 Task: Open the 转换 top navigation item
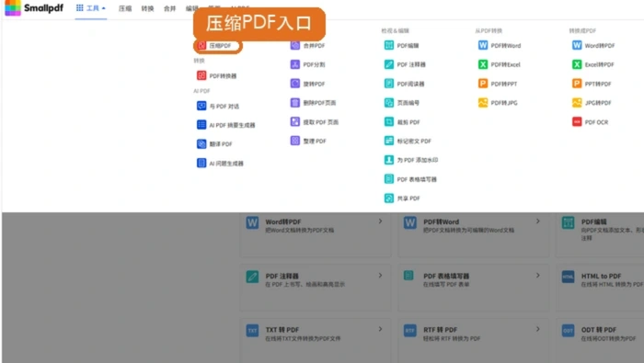pos(147,8)
